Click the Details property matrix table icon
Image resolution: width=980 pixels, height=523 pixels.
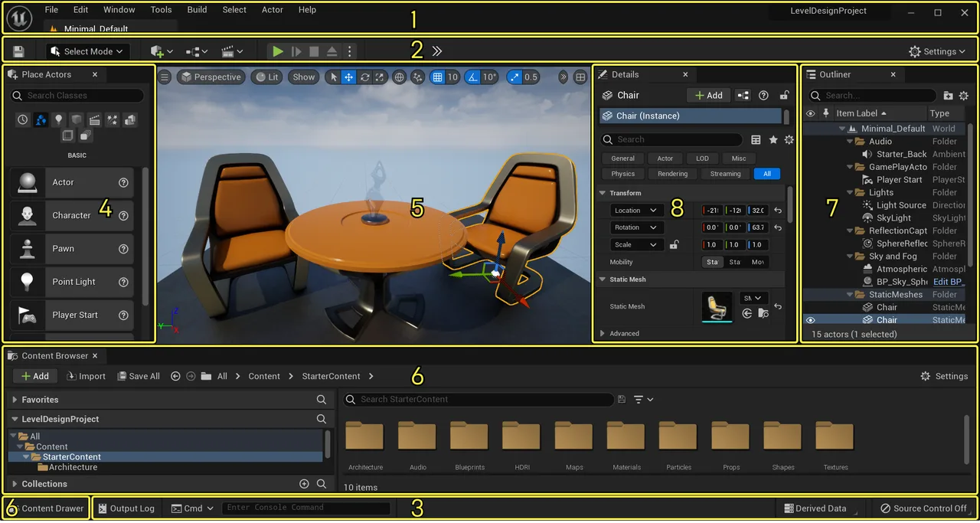[756, 140]
